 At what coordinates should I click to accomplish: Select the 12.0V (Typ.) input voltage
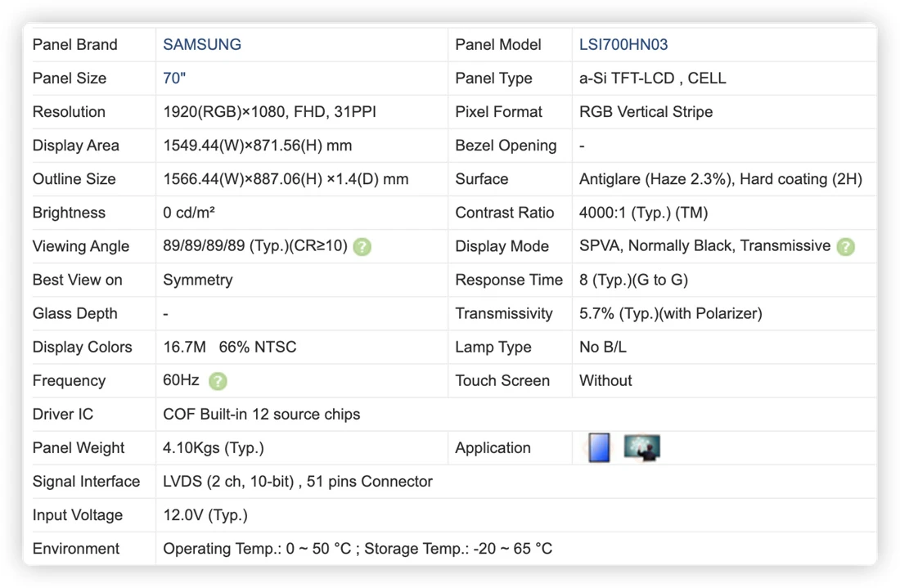[205, 515]
